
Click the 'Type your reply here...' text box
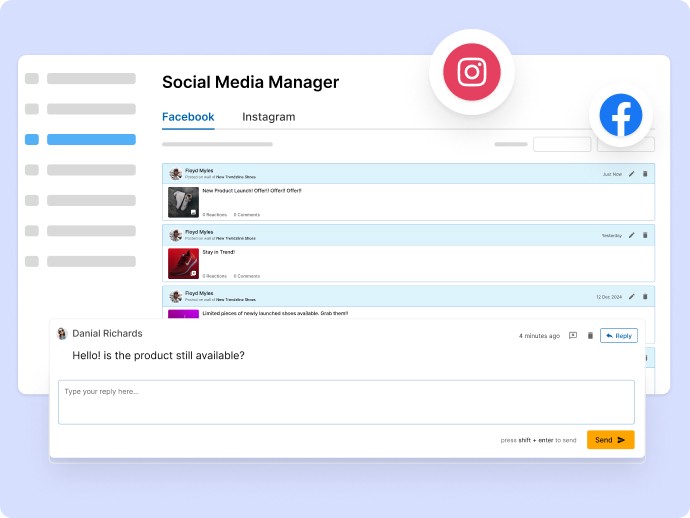click(x=346, y=402)
